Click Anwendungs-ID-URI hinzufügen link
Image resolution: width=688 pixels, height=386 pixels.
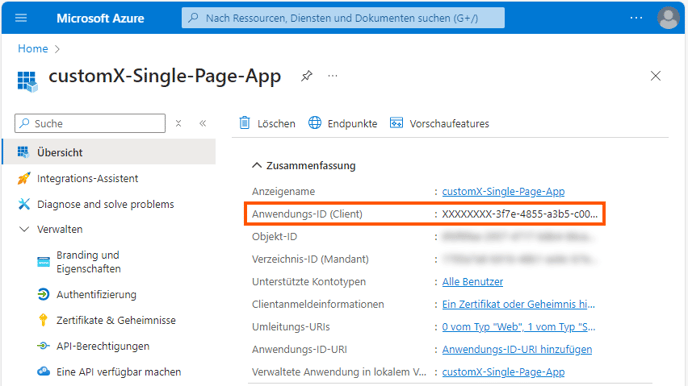tap(517, 349)
